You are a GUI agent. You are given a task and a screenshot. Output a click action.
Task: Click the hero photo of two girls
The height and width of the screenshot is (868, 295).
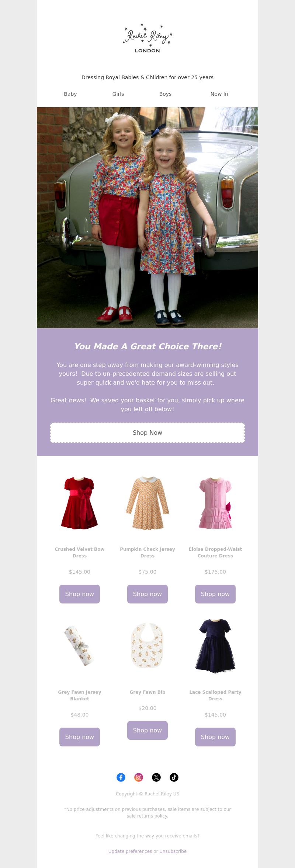147,218
